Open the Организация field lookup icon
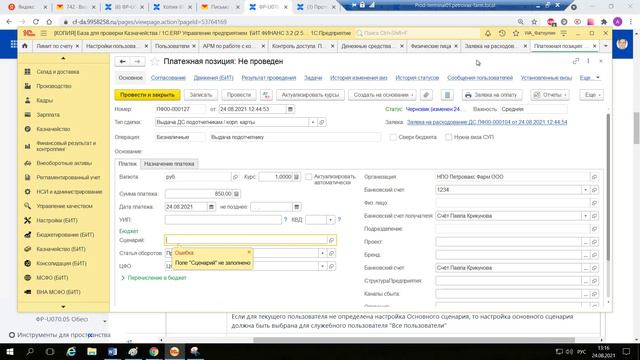The image size is (640, 360). 594,177
